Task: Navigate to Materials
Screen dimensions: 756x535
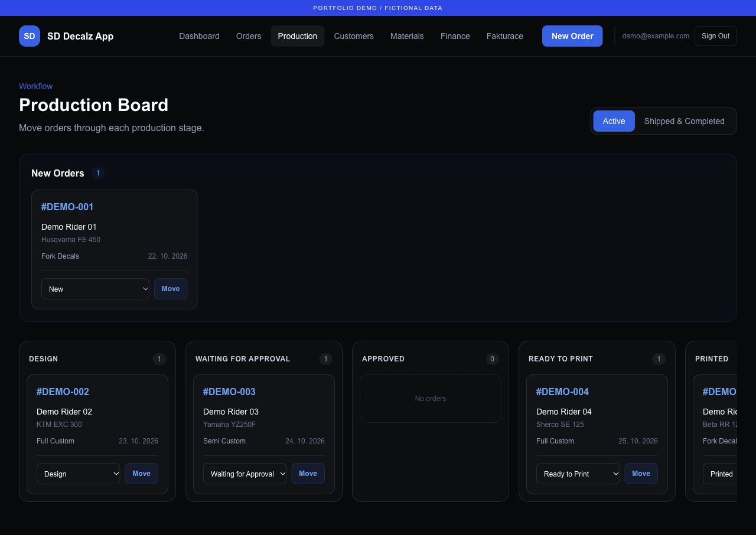Action: click(x=407, y=36)
